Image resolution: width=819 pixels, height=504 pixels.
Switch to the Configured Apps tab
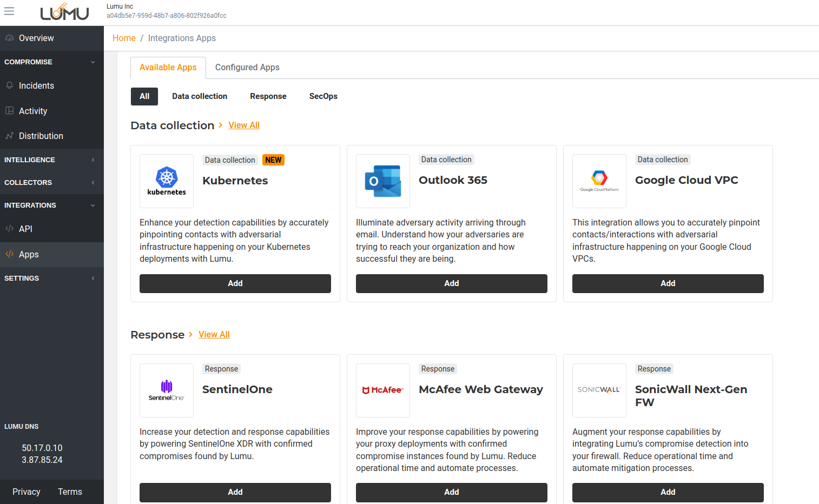click(x=247, y=68)
